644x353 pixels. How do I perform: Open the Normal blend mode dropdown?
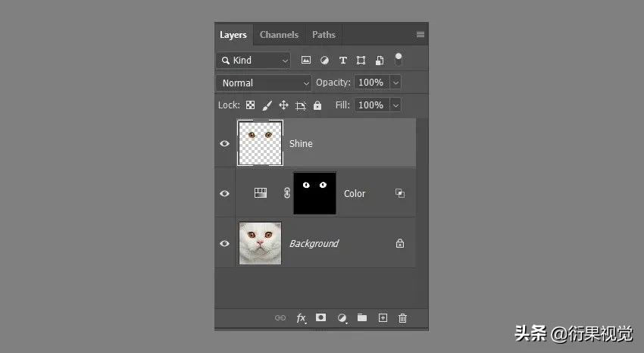(264, 83)
